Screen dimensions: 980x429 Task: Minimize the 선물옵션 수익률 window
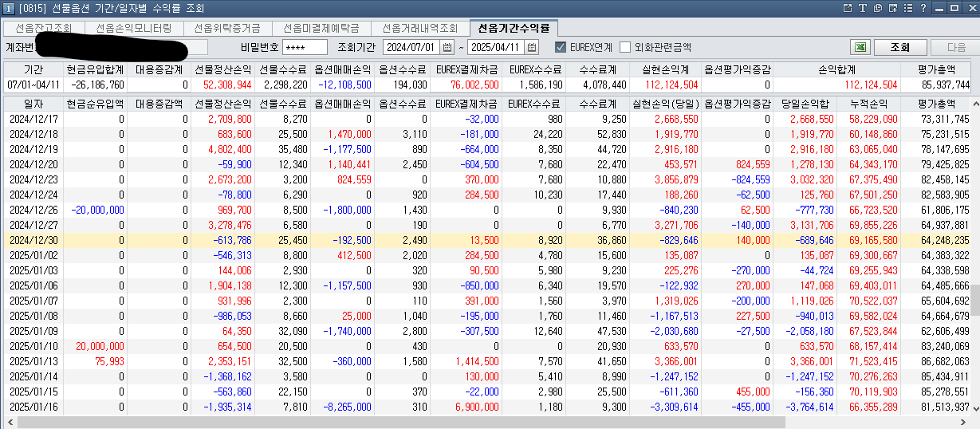(x=939, y=8)
